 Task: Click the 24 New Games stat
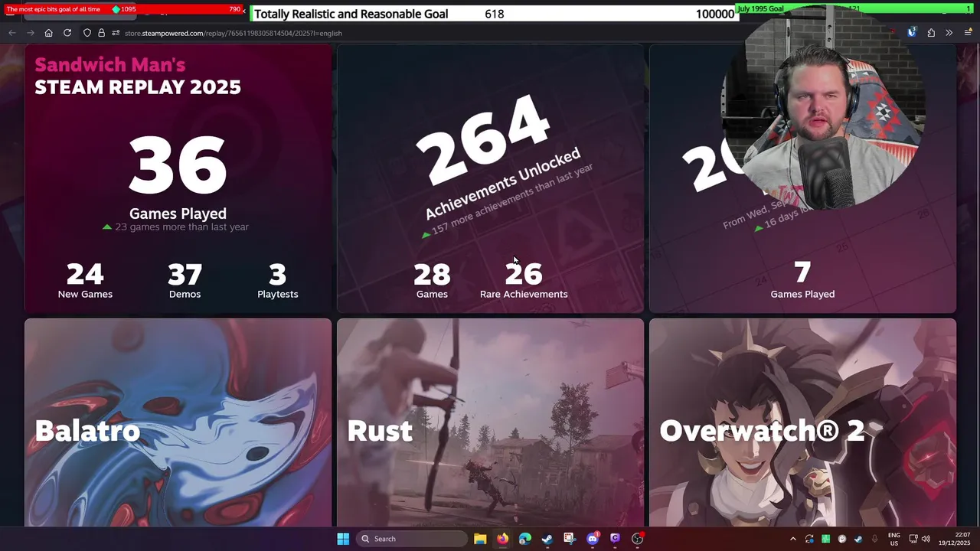coord(85,281)
